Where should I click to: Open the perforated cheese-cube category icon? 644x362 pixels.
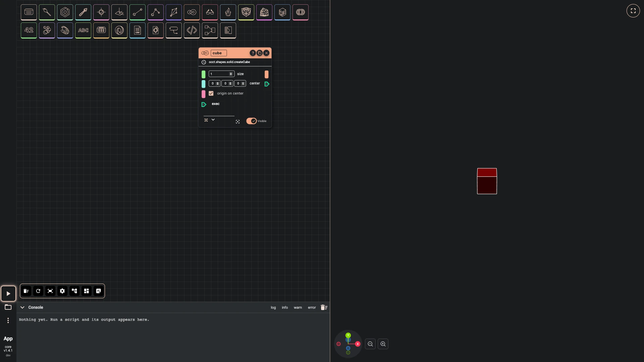click(x=264, y=12)
